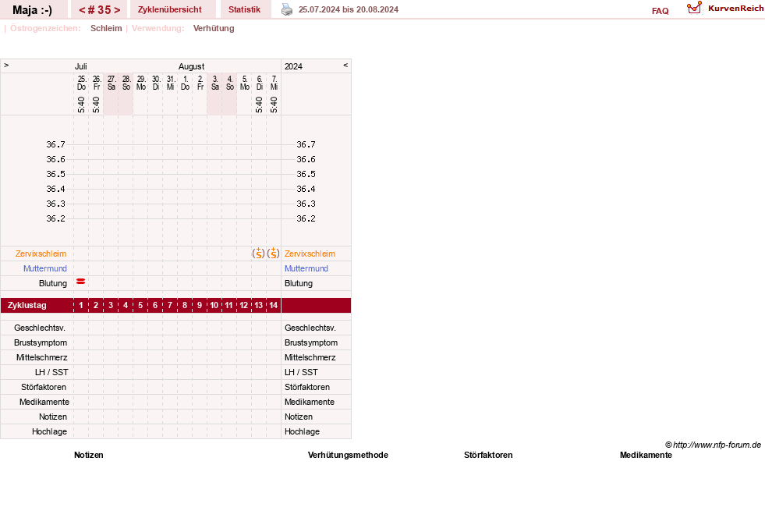Go to the next cycle with the right arrow by #35

pos(117,10)
